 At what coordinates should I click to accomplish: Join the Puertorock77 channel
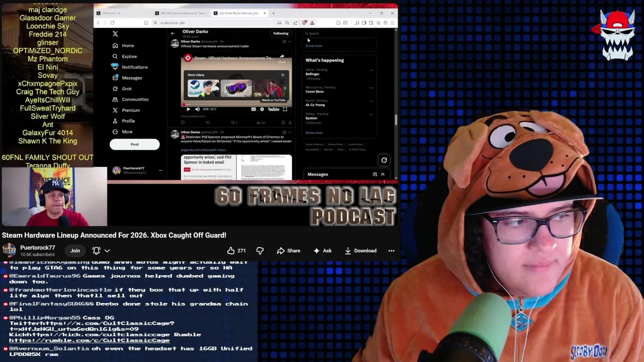coord(75,250)
